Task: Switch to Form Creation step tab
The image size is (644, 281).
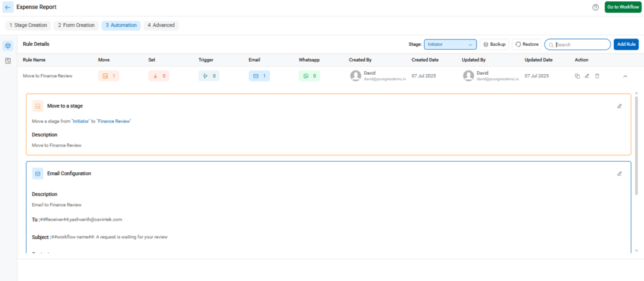Action: pos(76,26)
